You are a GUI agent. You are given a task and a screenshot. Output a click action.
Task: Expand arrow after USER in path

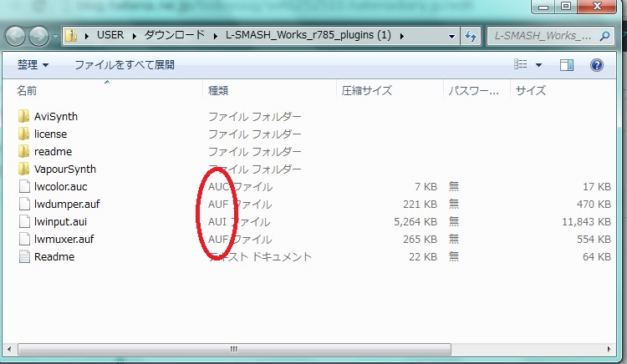[135, 36]
